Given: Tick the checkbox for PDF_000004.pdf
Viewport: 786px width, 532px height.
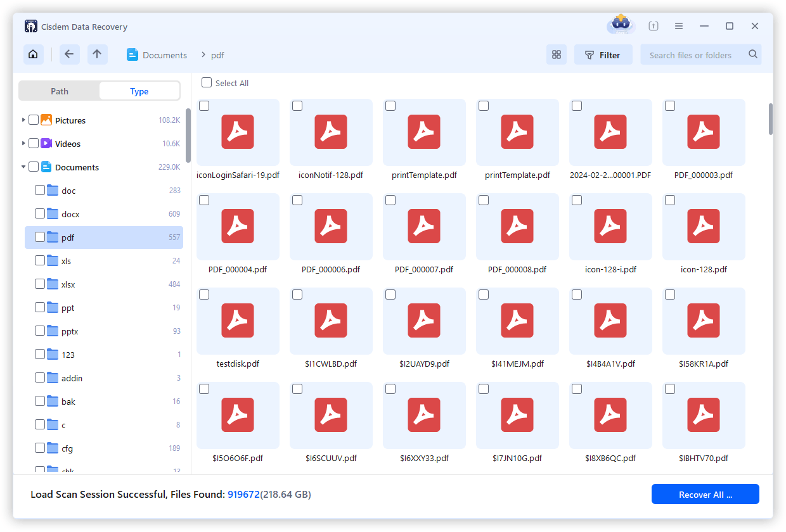Looking at the screenshot, I should tap(204, 199).
